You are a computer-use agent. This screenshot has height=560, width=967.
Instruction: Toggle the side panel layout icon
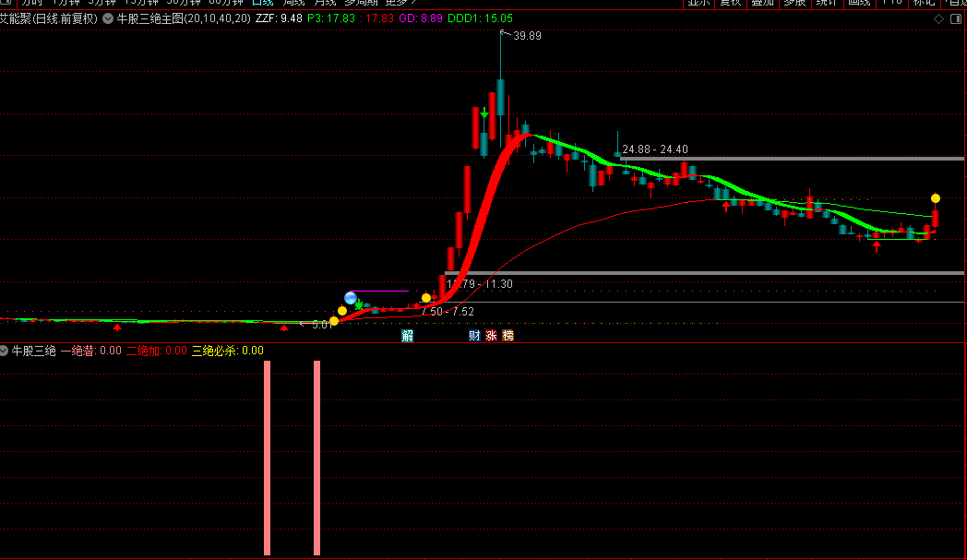point(956,19)
